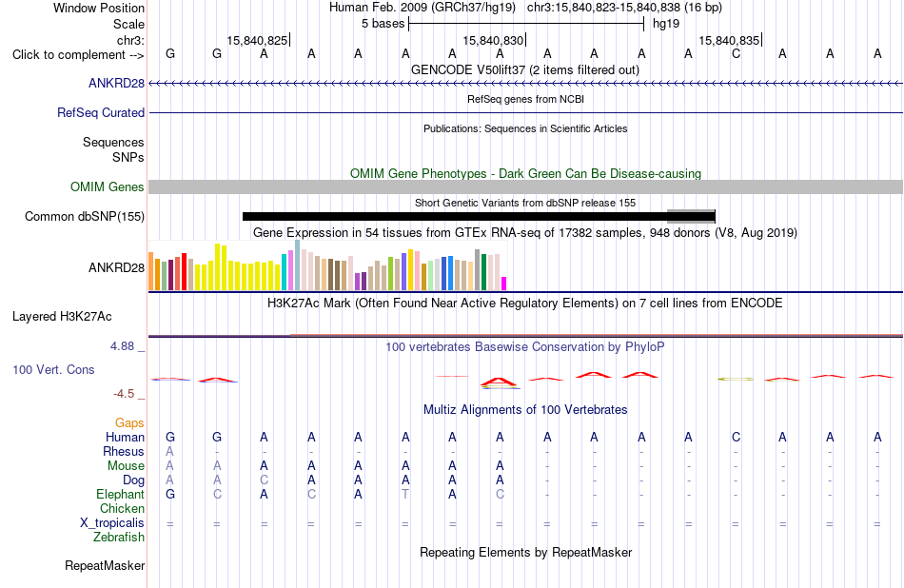904x588 pixels.
Task: Click the T base in Elephant row
Action: click(405, 494)
